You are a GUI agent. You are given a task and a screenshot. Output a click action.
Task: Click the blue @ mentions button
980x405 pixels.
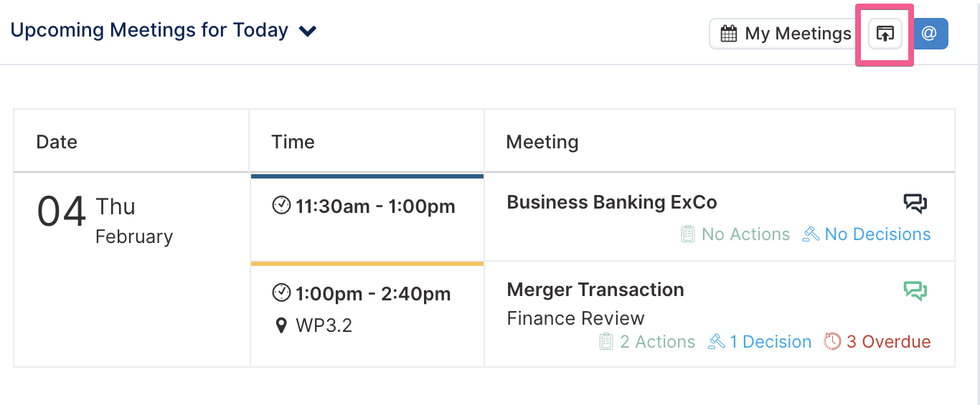[x=929, y=34]
